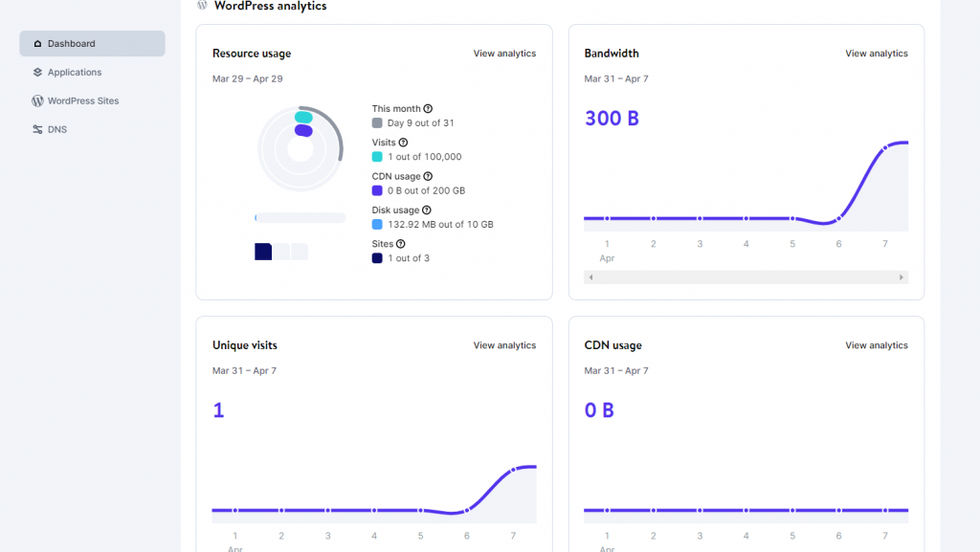This screenshot has height=552, width=980.
Task: Click the help icon next to Sites
Action: click(x=401, y=244)
